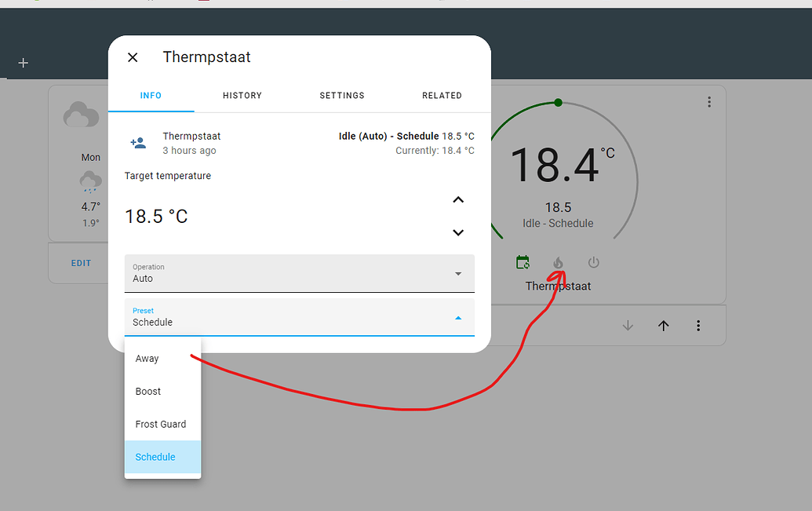Click the power icon to turn off thermostat

[x=594, y=262]
